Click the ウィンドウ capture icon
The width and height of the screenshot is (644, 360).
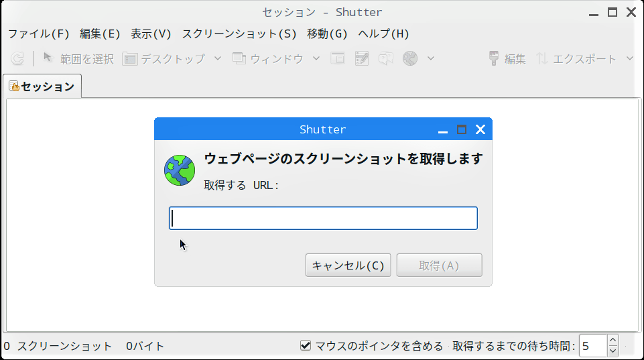pos(239,58)
